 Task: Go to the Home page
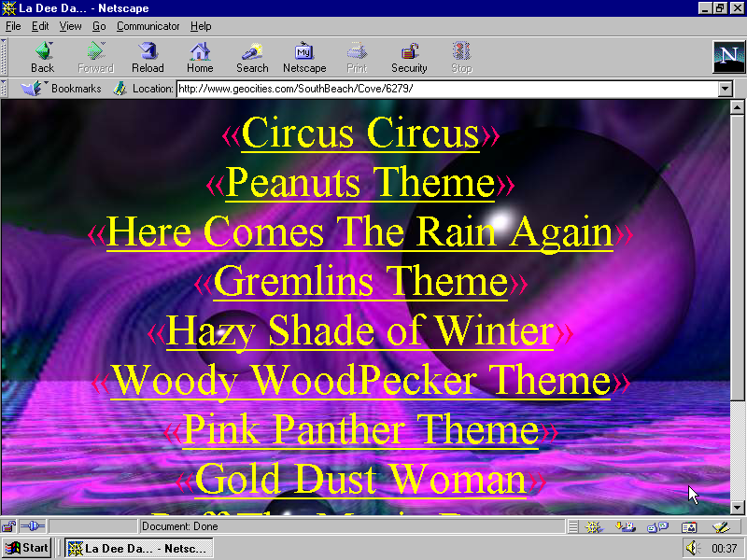[200, 56]
